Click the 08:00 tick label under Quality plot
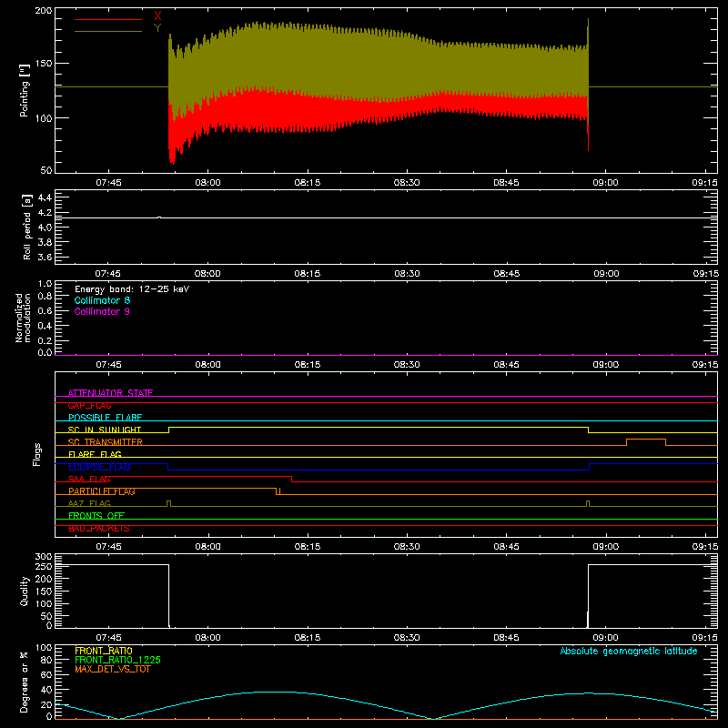This screenshot has height=728, width=728. coord(207,638)
